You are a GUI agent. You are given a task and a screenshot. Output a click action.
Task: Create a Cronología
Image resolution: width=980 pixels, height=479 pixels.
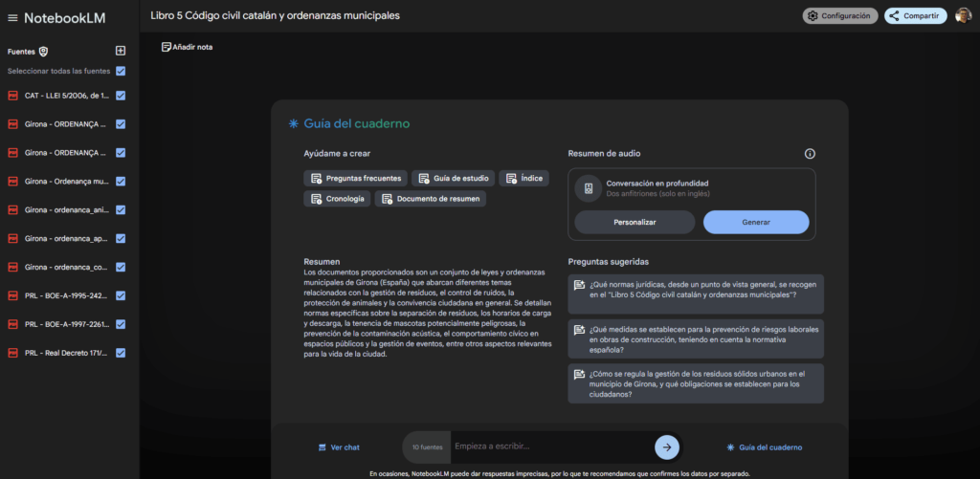tap(338, 199)
